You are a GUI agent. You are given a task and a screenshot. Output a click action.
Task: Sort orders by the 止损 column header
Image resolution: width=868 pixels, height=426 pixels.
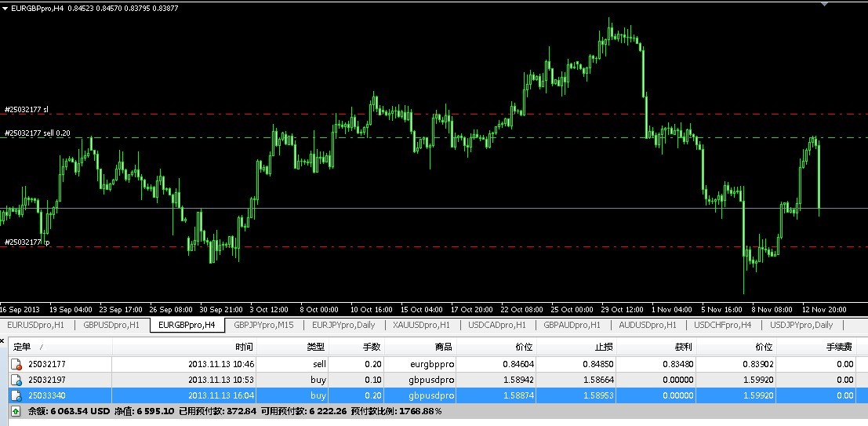coord(576,347)
